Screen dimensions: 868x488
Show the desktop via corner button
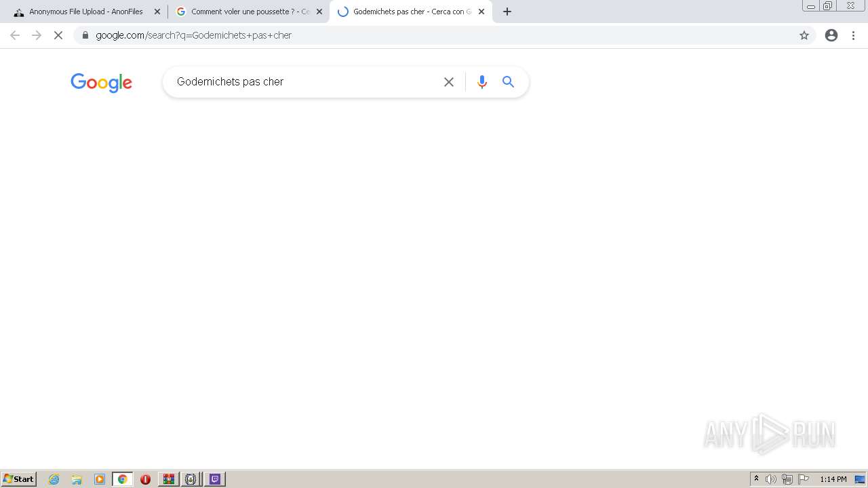[x=860, y=479]
